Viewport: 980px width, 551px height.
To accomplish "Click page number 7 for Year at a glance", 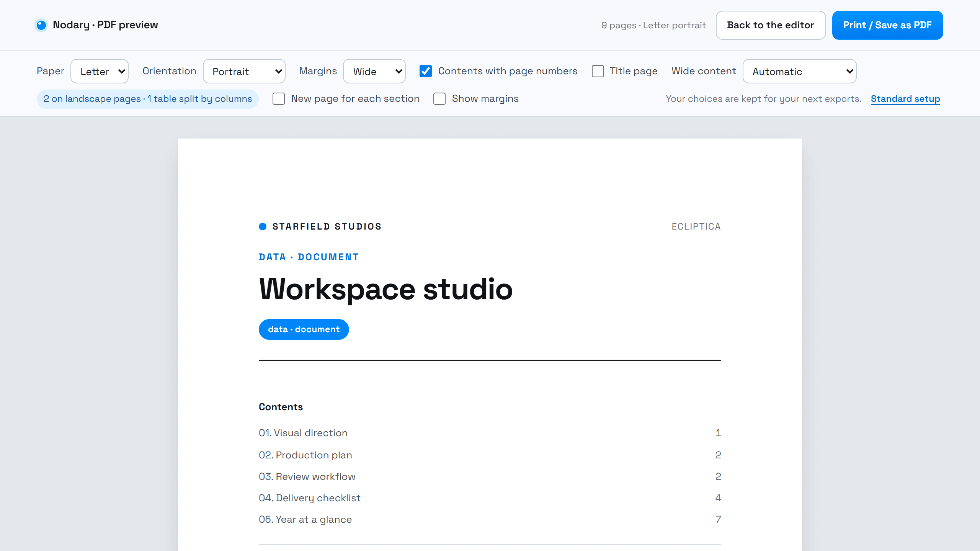I will 718,519.
